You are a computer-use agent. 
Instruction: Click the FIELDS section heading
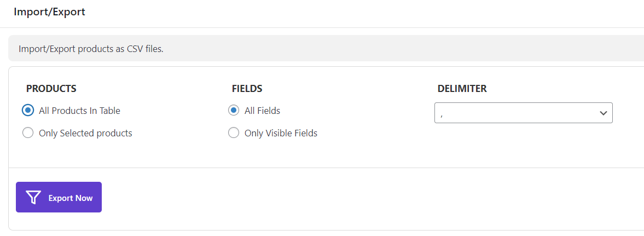click(247, 89)
